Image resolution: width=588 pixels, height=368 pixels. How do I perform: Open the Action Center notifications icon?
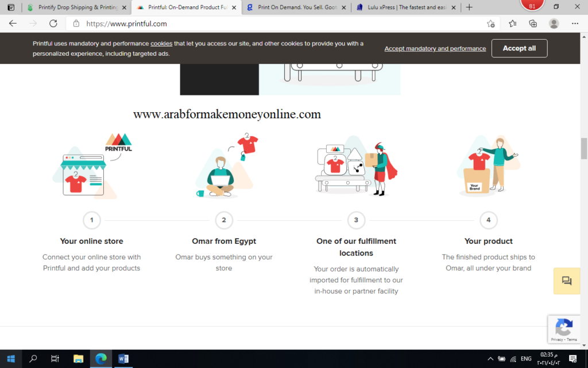572,359
